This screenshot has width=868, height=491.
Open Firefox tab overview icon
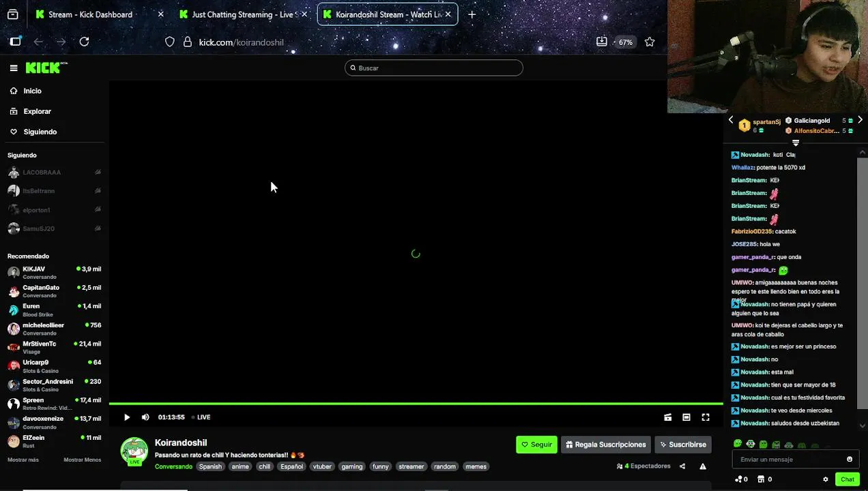(x=12, y=14)
